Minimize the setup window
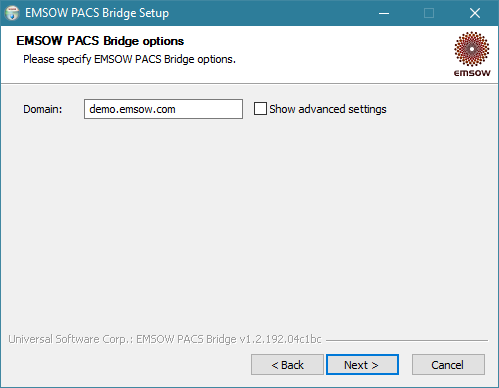The width and height of the screenshot is (499, 388). [384, 13]
